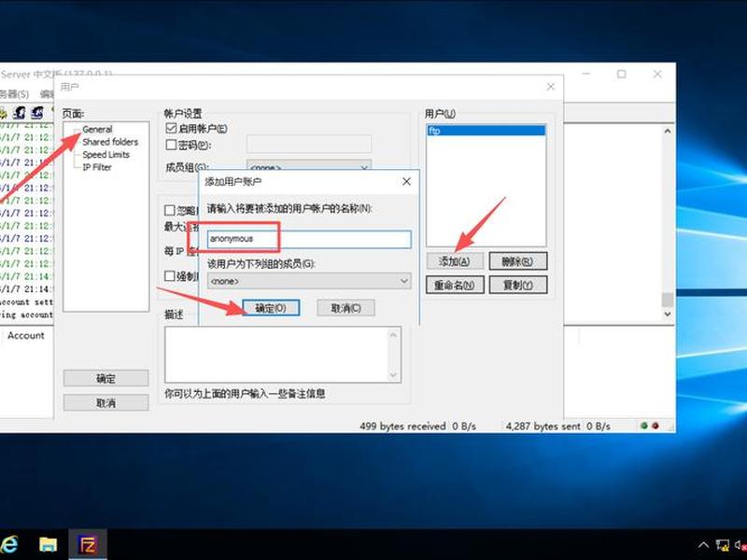Maximize the FileZilla Server main window

pos(621,74)
